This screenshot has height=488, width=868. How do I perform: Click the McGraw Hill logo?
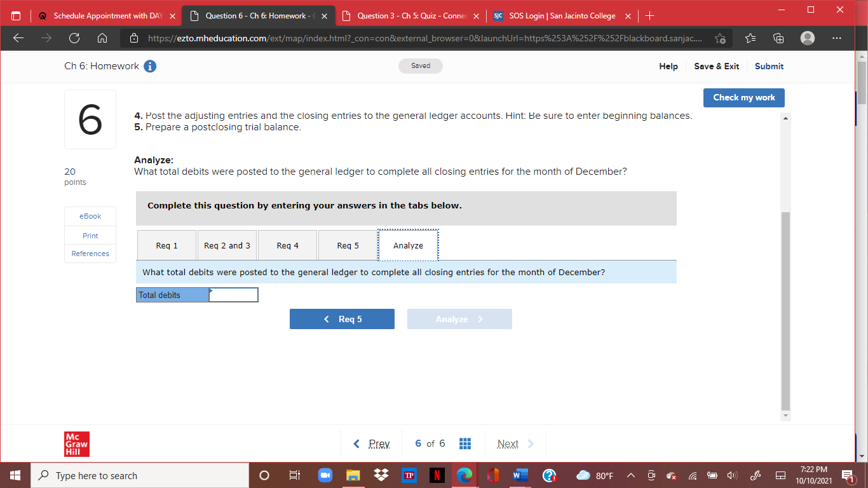pyautogui.click(x=77, y=444)
